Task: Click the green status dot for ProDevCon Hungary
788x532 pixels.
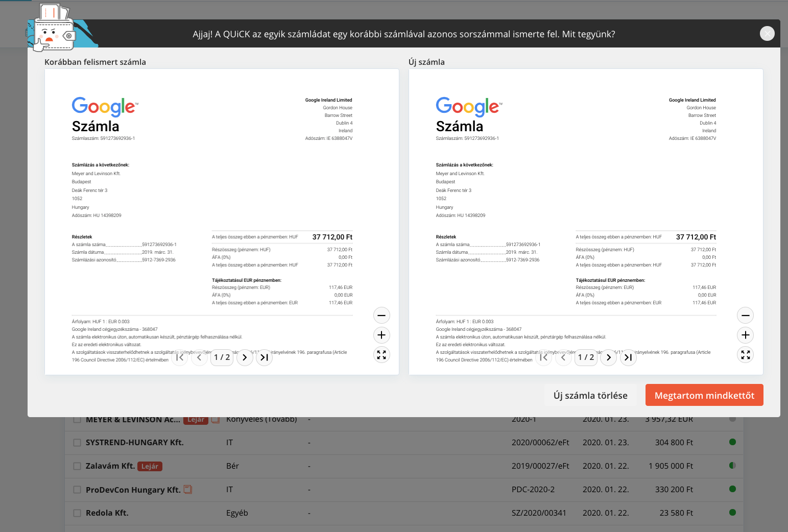Action: (x=732, y=489)
